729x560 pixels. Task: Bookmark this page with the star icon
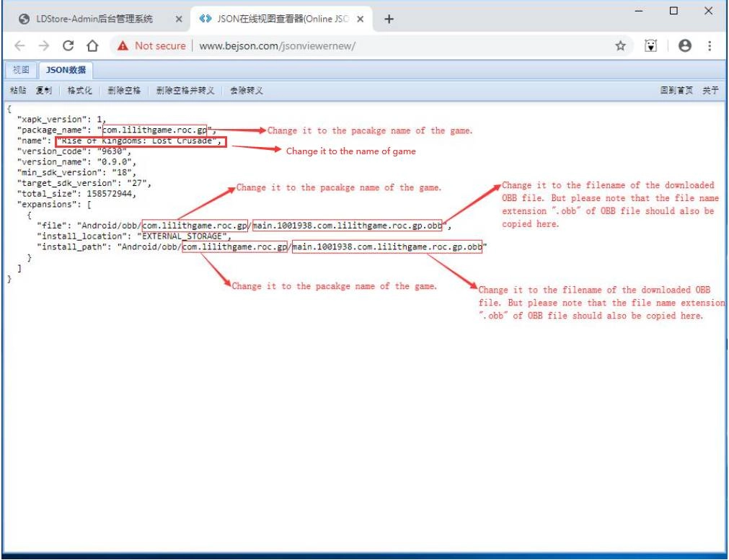pos(620,46)
